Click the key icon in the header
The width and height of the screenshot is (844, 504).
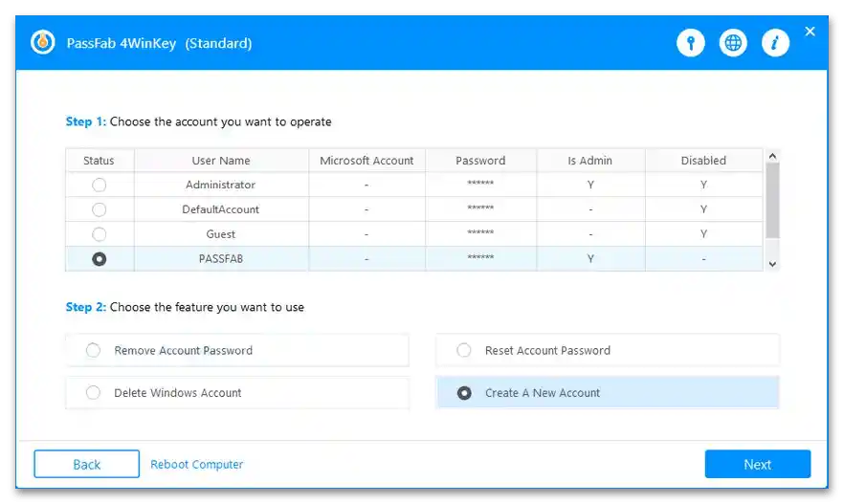click(x=691, y=42)
